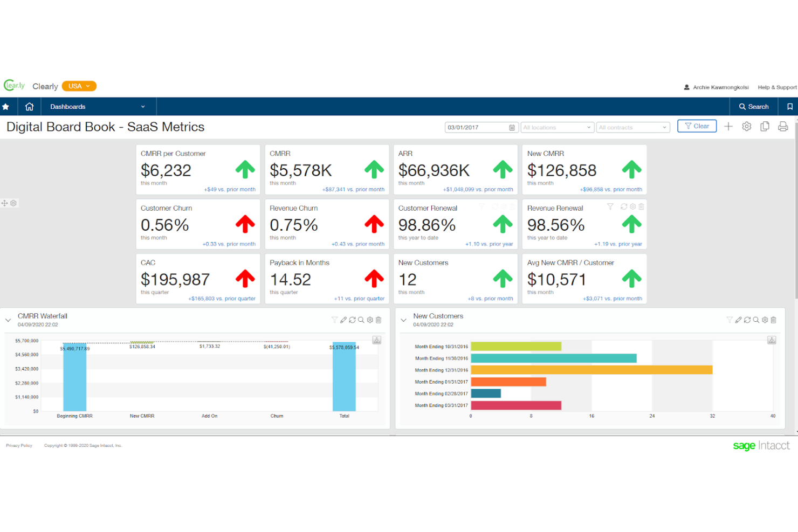The height and width of the screenshot is (532, 798).
Task: Delete the CMRR Waterfall component via trash icon
Action: 378,320
